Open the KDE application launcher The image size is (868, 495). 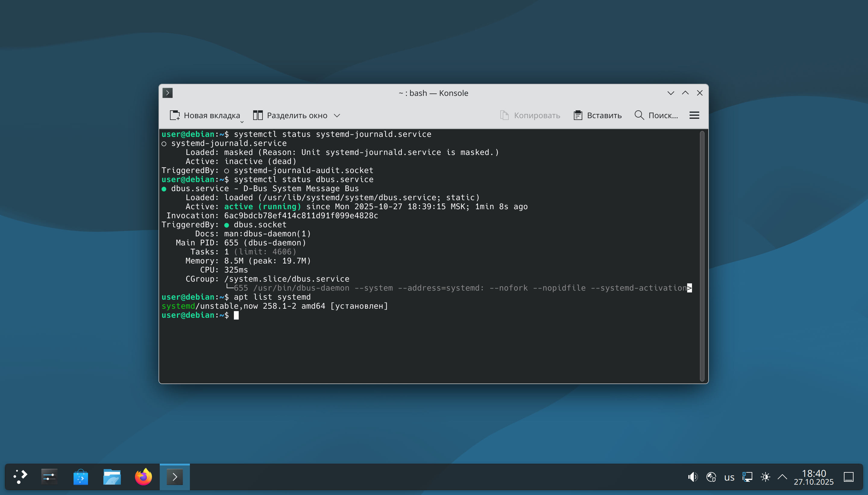click(x=20, y=477)
